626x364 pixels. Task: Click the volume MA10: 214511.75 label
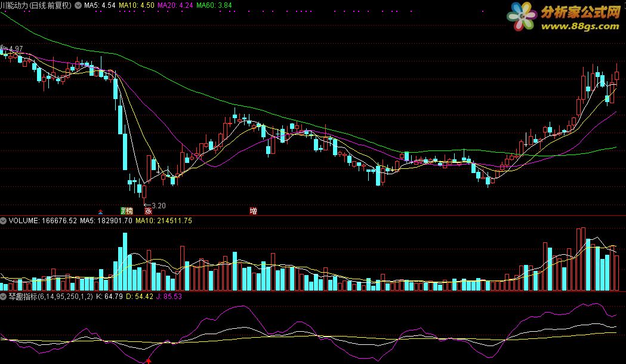164,220
